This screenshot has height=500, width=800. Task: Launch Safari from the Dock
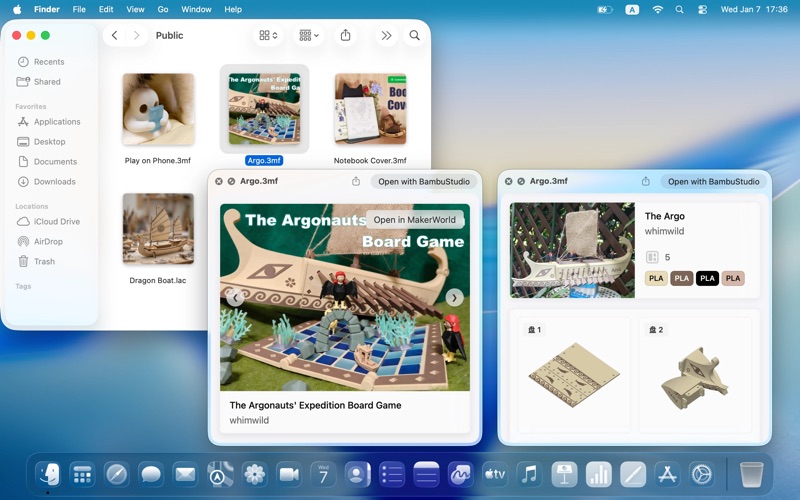click(x=116, y=474)
